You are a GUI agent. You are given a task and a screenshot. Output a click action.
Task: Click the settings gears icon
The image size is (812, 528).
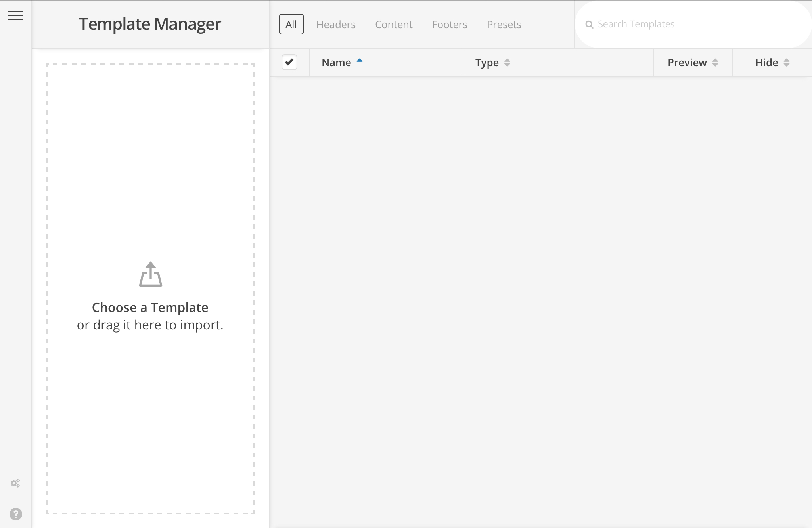(15, 483)
